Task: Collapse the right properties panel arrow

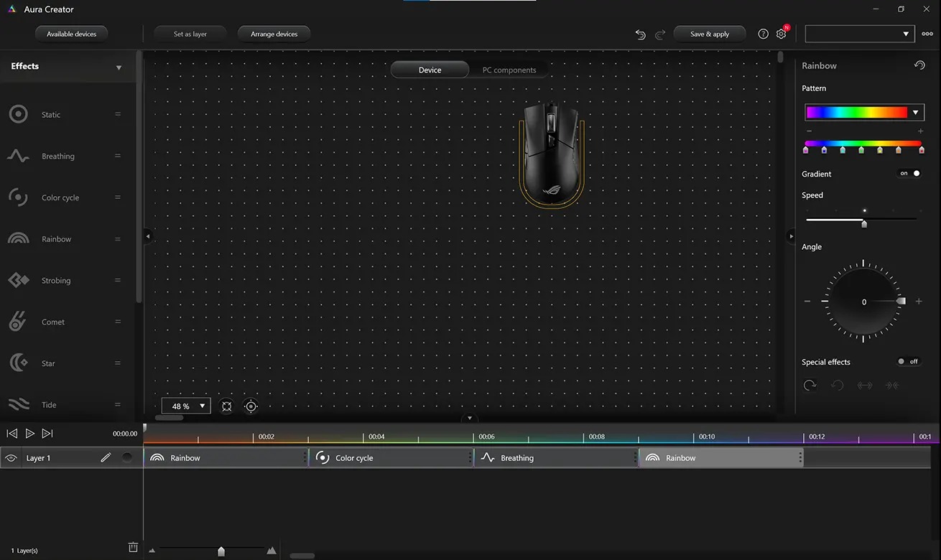Action: click(791, 235)
